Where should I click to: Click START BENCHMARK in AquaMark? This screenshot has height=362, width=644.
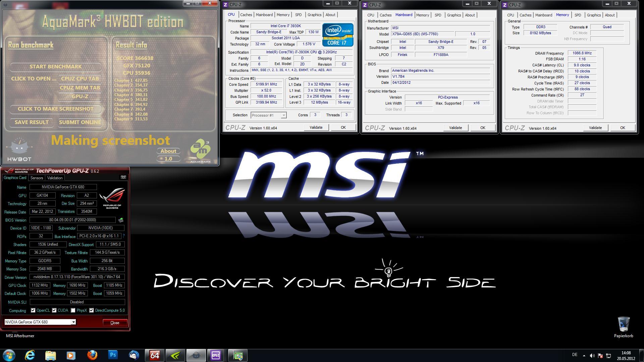(56, 66)
